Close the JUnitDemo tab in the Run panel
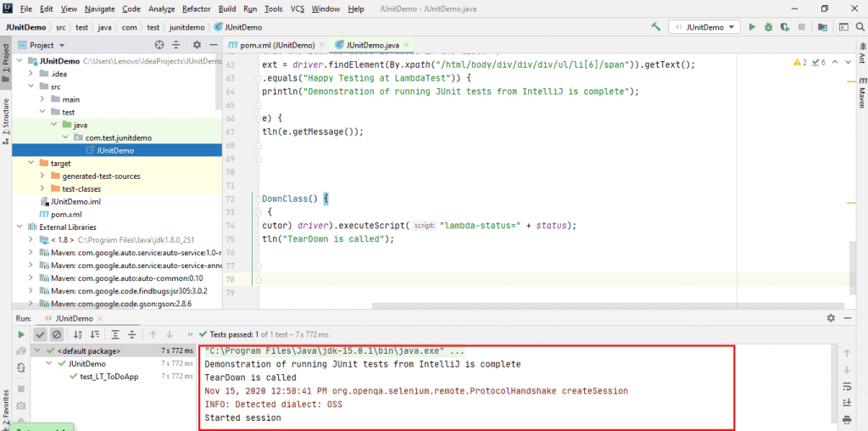This screenshot has height=431, width=868. (100, 318)
